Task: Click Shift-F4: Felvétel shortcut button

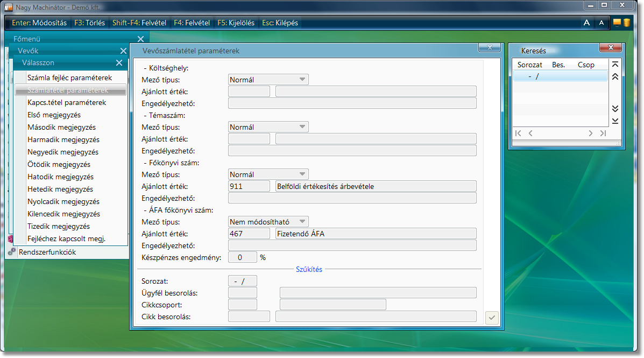Action: click(139, 23)
